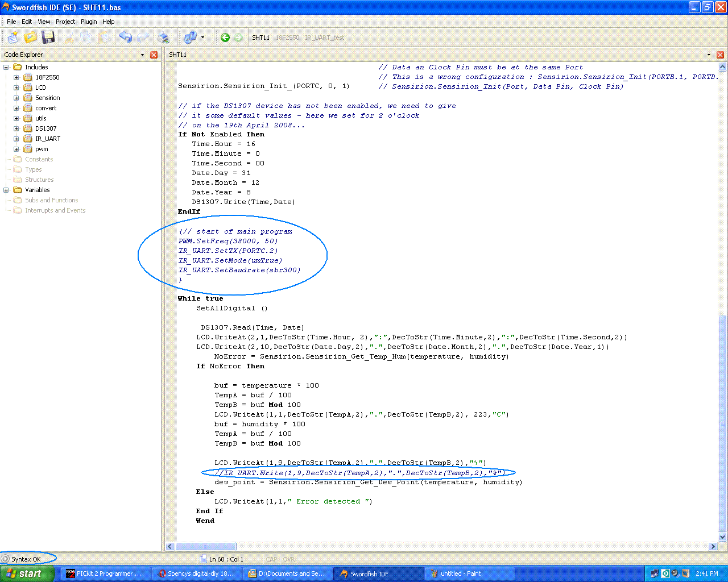The height and width of the screenshot is (582, 728).
Task: Switch to the 18F2550 document tab
Action: coord(287,38)
